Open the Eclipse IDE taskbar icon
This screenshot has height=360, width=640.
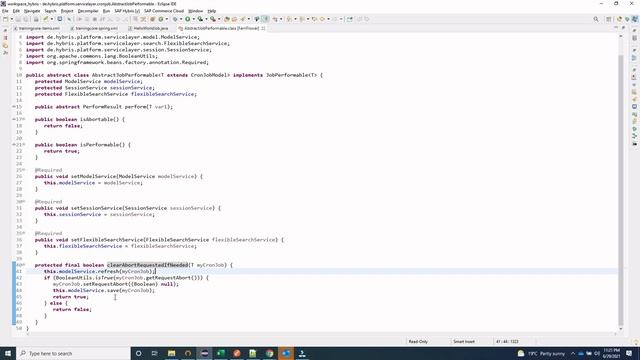204,353
